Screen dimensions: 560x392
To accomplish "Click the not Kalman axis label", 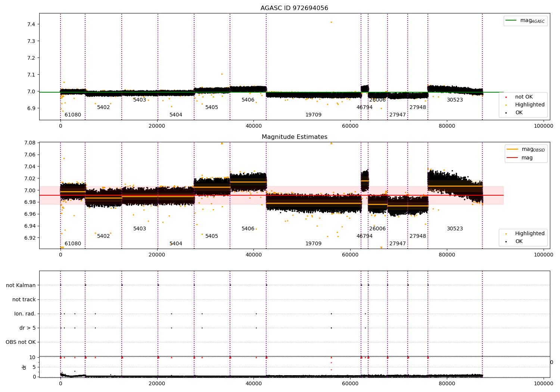I will [21, 285].
